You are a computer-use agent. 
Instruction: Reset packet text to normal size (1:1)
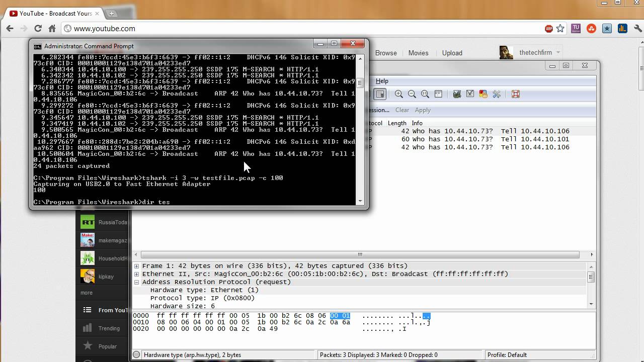click(x=425, y=94)
